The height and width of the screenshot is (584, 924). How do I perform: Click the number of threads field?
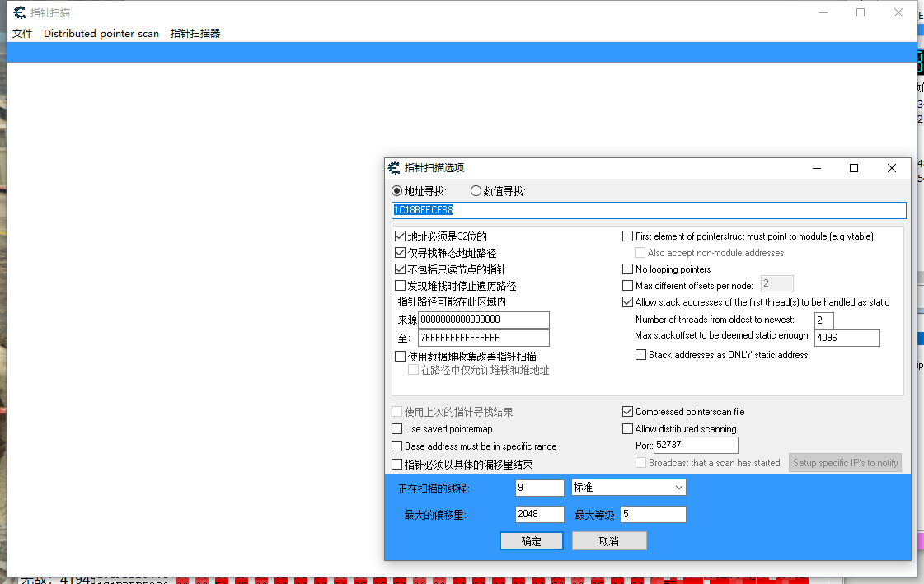(823, 320)
